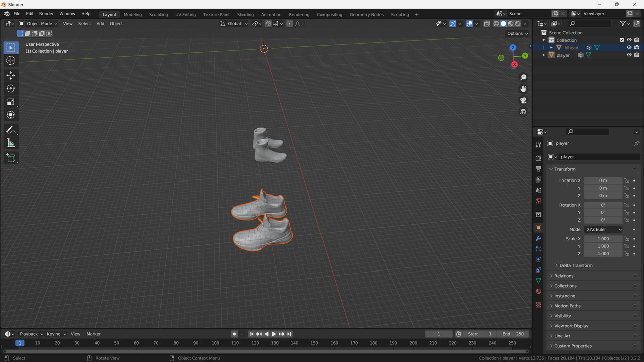Select the Transform tool
Image resolution: width=644 pixels, height=362 pixels.
11,115
